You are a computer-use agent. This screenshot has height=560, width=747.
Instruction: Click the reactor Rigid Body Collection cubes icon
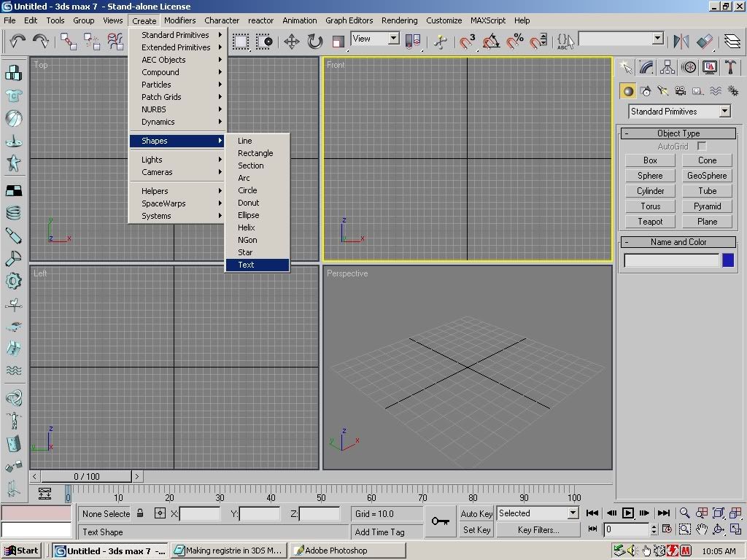pos(13,73)
